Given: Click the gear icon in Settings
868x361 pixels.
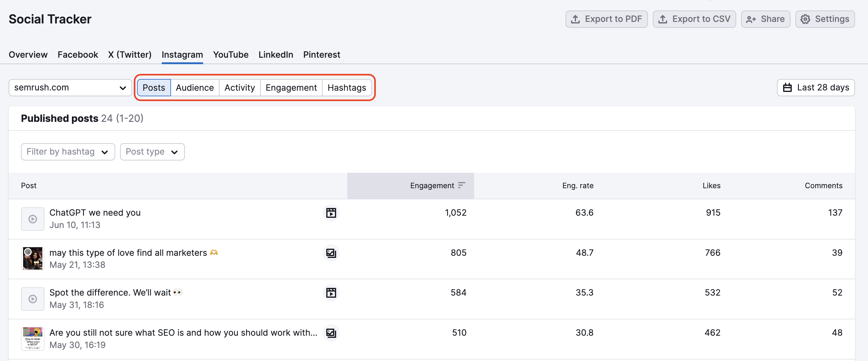Looking at the screenshot, I should click(805, 19).
